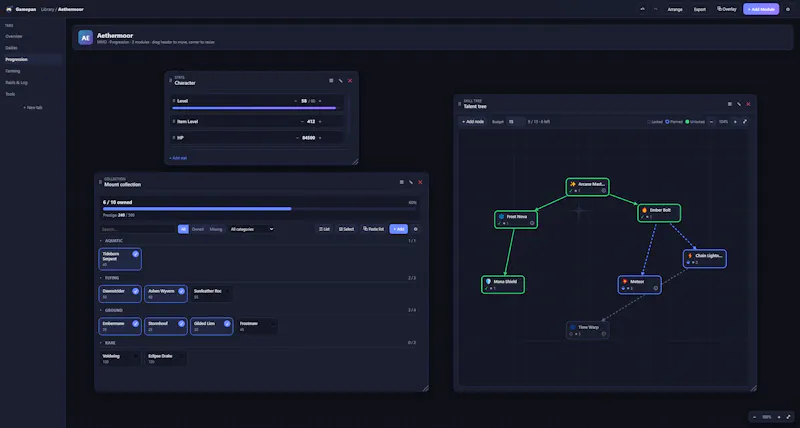Open the Mount collection module menu icon

402,182
